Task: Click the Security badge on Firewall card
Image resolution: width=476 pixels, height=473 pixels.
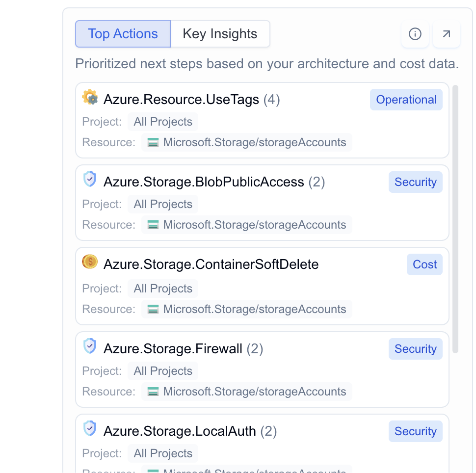Action: click(x=416, y=349)
